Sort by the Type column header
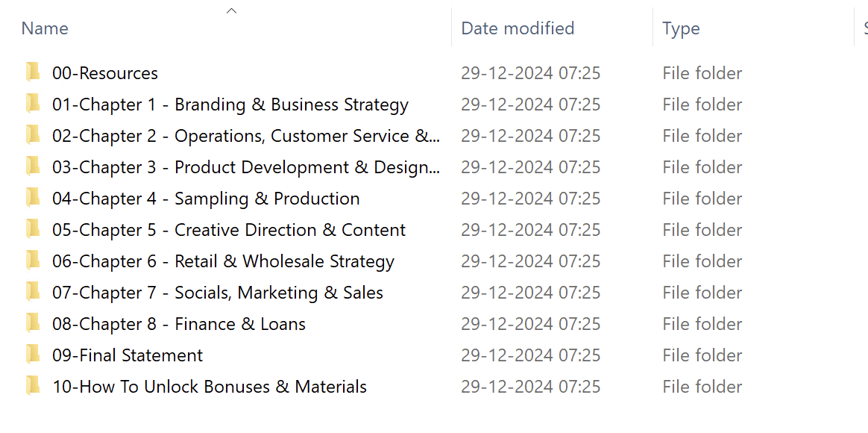868x433 pixels. 681,28
